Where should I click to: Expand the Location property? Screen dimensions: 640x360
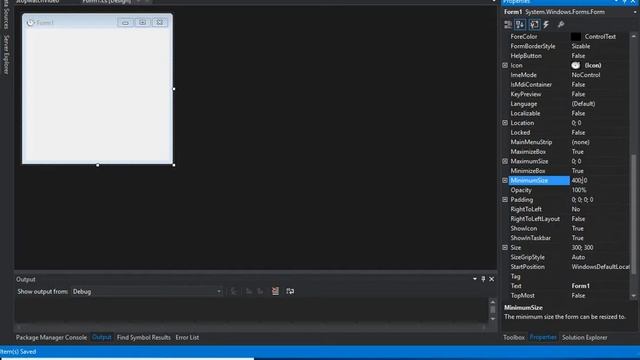[x=505, y=123]
